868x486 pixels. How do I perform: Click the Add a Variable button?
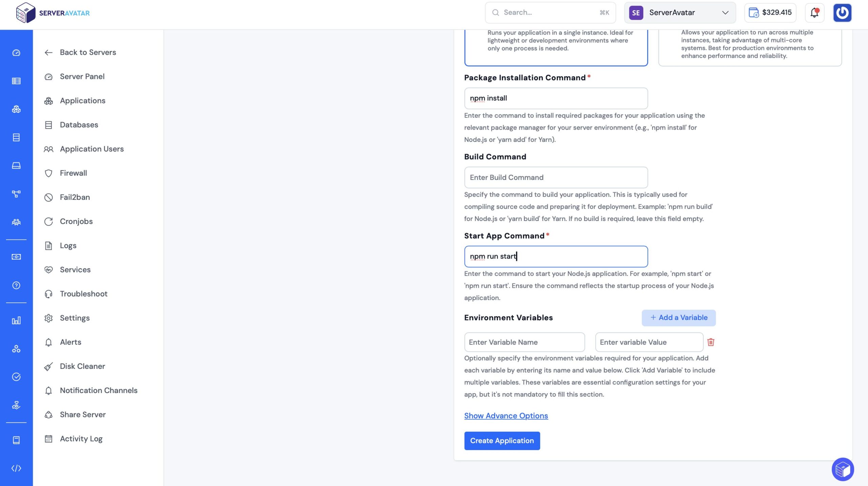coord(679,318)
